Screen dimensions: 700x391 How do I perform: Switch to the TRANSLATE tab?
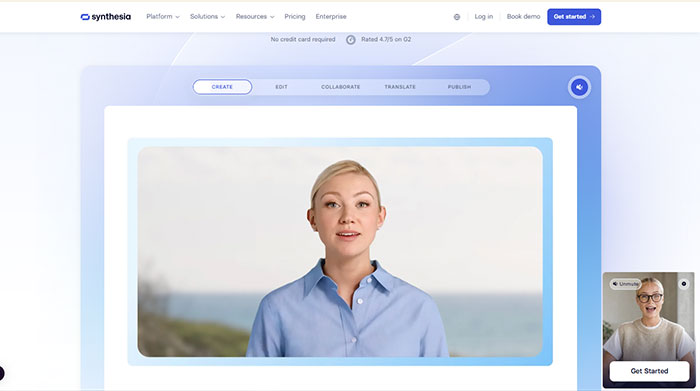coord(400,87)
